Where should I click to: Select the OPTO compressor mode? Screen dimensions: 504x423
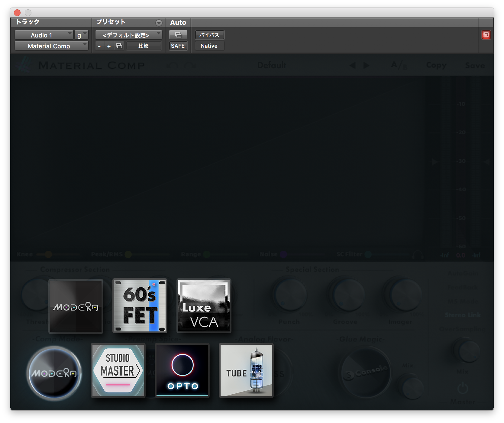pos(182,370)
